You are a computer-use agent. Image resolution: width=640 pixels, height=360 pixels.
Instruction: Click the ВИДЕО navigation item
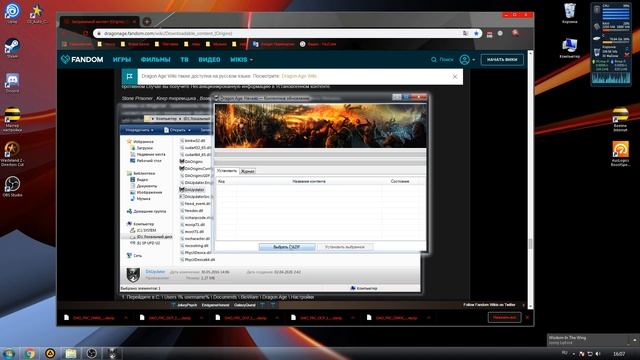click(209, 60)
